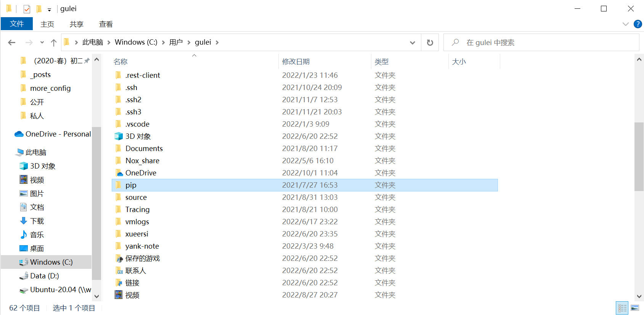This screenshot has width=644, height=315.
Task: Open the 共享 ribbon tab
Action: 77,24
